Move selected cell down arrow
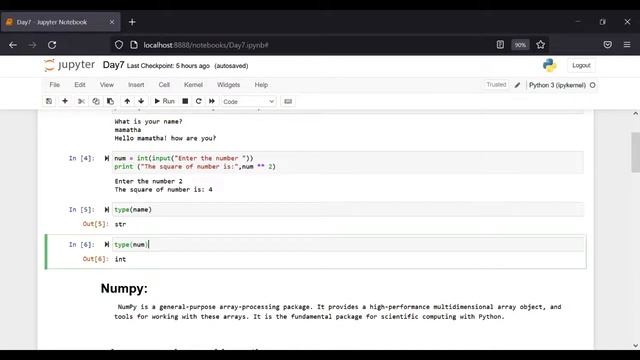This screenshot has width=640, height=360. tap(141, 101)
